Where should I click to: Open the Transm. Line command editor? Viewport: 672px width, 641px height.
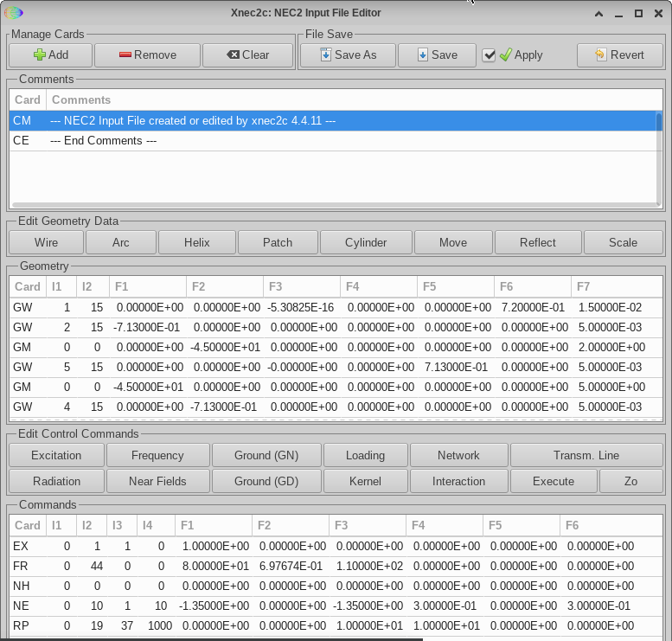click(586, 455)
